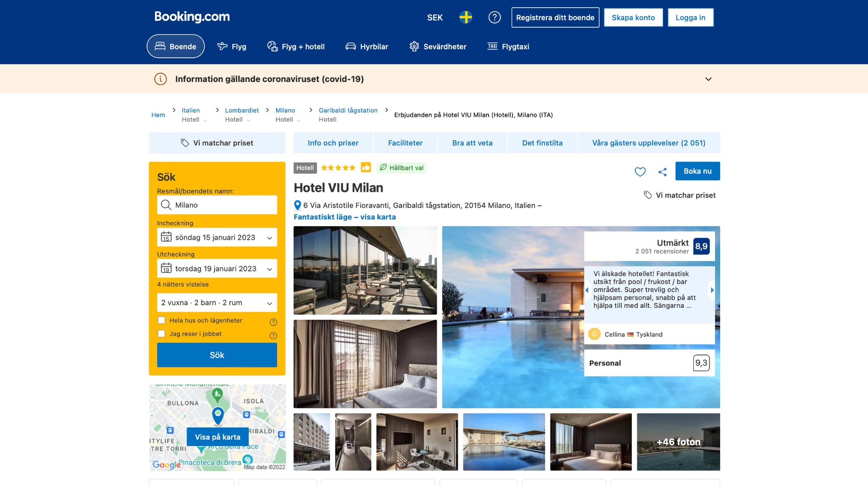Select the Flyg tab
Image resolution: width=868 pixels, height=486 pixels.
(232, 46)
